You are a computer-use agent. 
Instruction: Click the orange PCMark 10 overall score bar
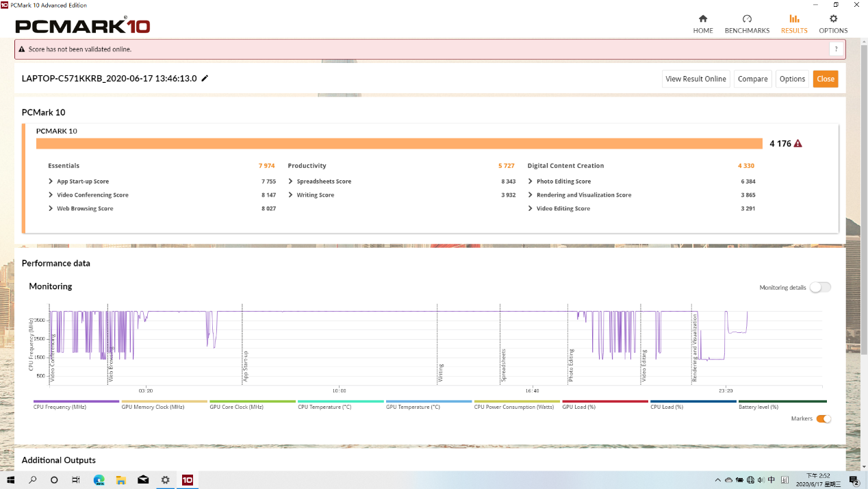coord(399,144)
